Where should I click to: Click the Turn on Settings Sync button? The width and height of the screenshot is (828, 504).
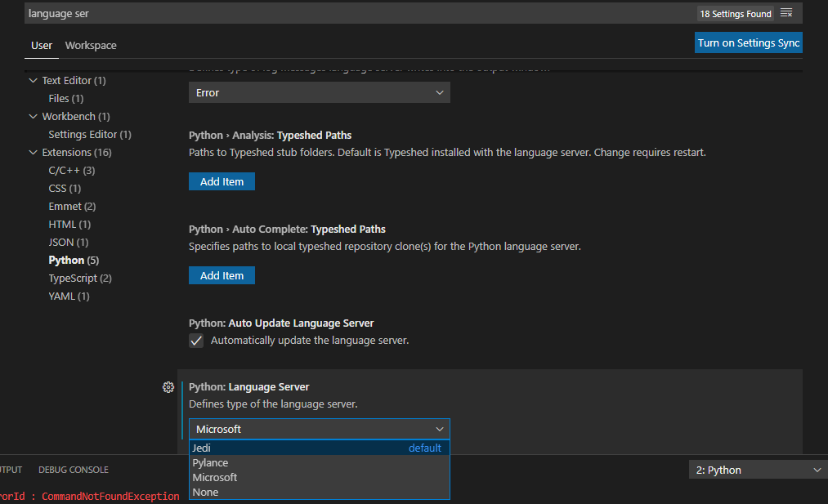pos(748,42)
